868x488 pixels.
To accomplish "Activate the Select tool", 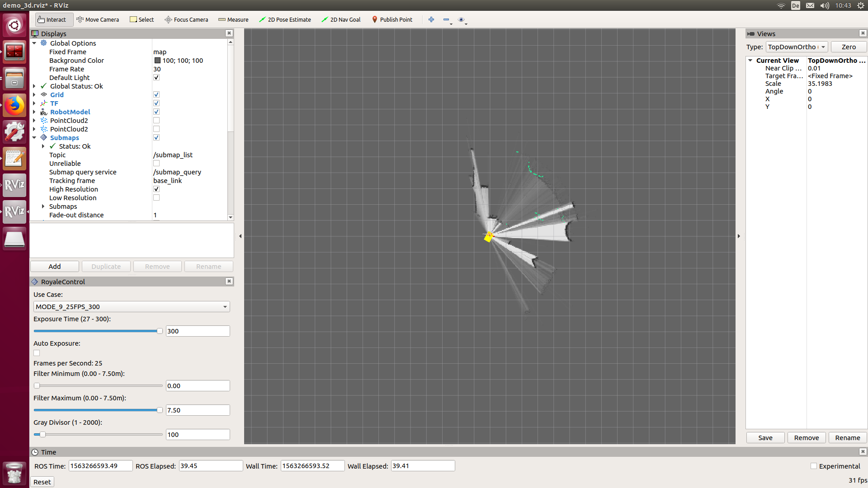I will tap(142, 19).
